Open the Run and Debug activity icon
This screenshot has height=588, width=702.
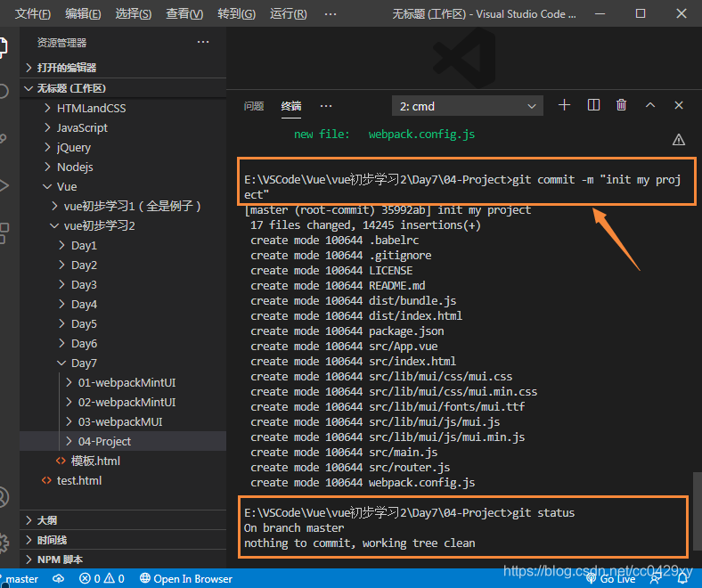click(x=4, y=185)
